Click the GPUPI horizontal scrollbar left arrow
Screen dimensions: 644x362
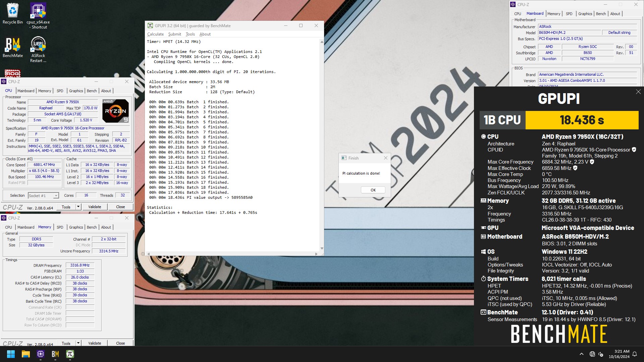[149, 254]
